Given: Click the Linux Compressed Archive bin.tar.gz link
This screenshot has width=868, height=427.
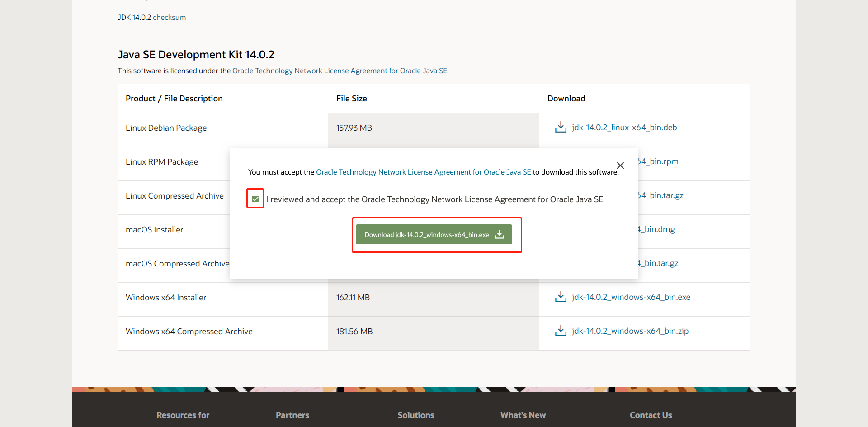Looking at the screenshot, I should [x=661, y=195].
